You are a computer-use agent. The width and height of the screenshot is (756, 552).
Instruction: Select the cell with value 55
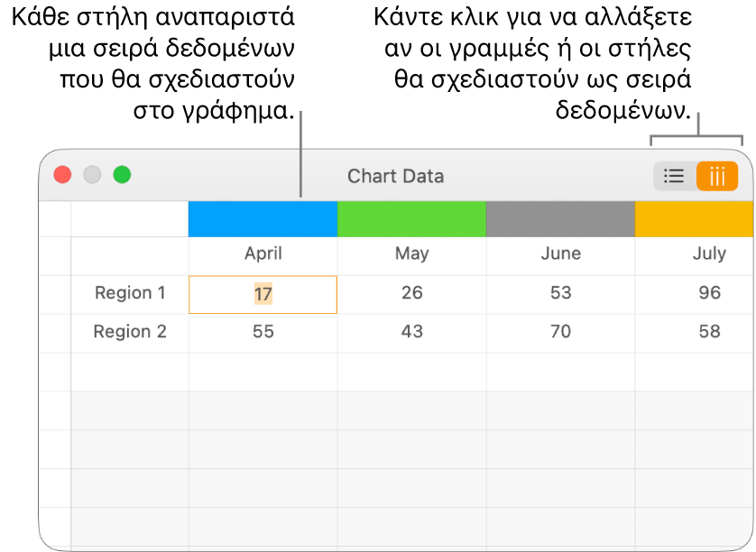tap(263, 332)
